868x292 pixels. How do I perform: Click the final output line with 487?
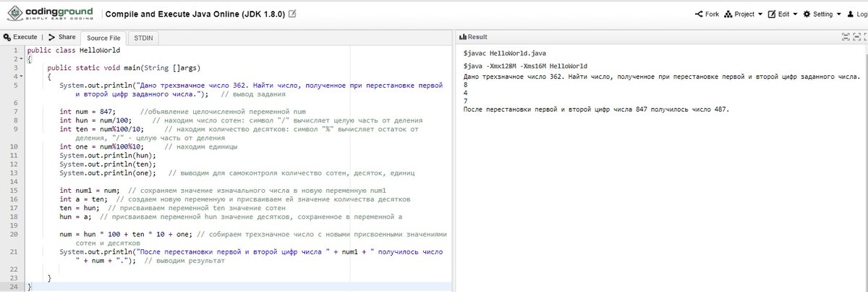click(x=597, y=110)
